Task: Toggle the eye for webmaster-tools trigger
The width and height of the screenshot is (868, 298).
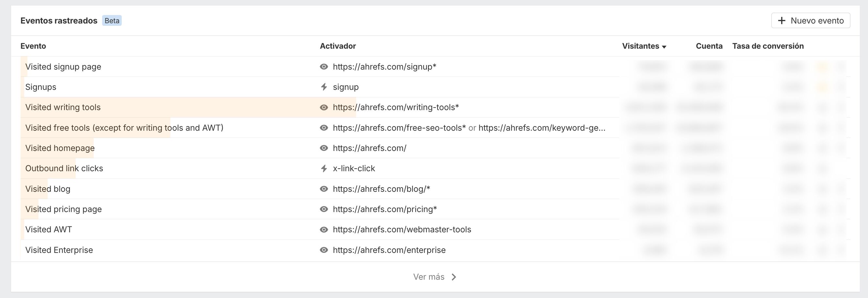Action: tap(324, 229)
